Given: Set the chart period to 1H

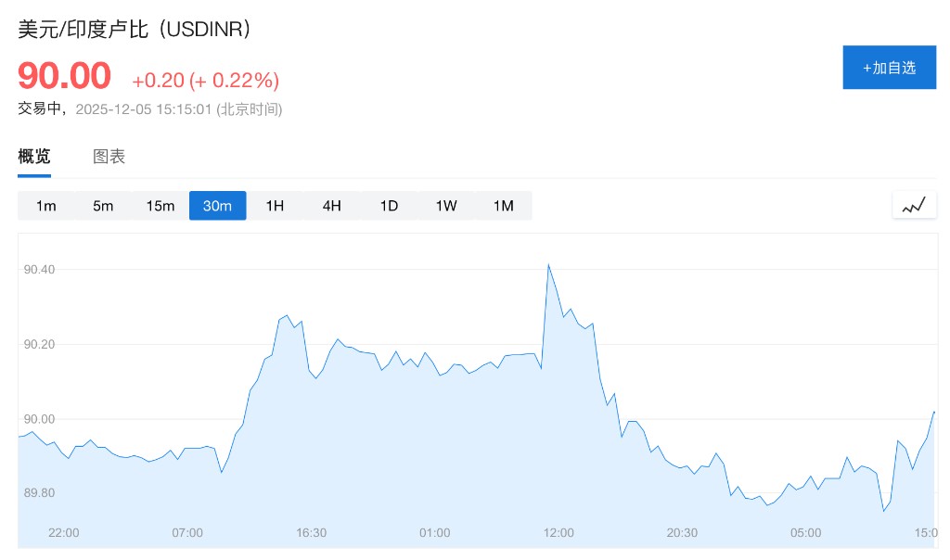Looking at the screenshot, I should 275,206.
